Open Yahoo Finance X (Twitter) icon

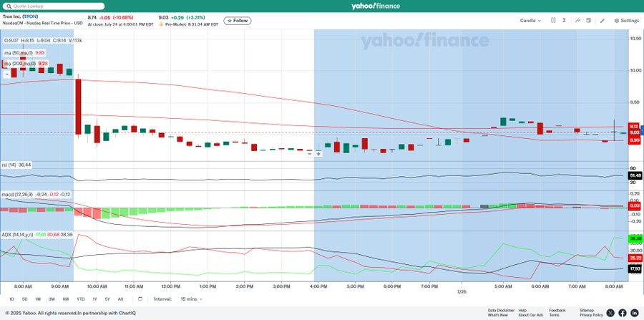(610, 313)
